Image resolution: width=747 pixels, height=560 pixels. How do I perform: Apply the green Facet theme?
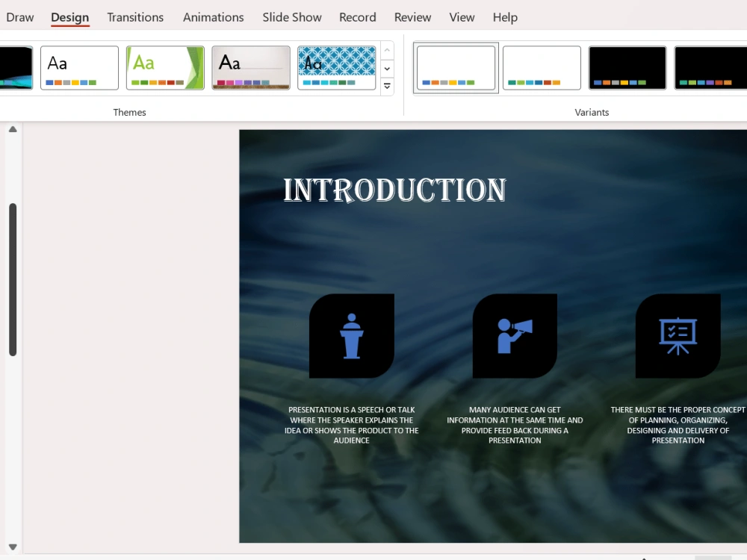tap(165, 68)
